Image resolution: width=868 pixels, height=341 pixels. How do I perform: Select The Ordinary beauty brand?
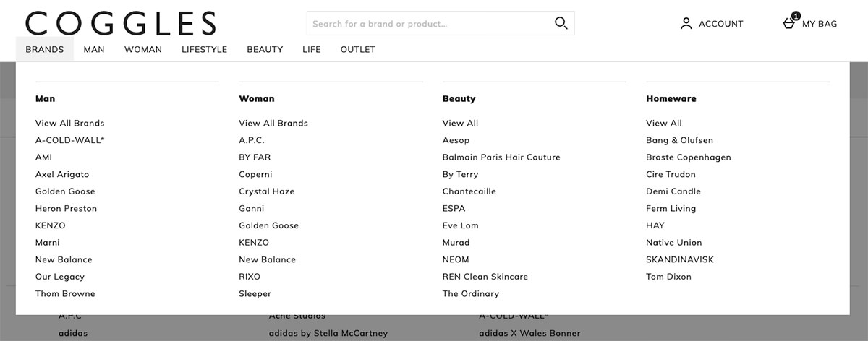pos(471,294)
